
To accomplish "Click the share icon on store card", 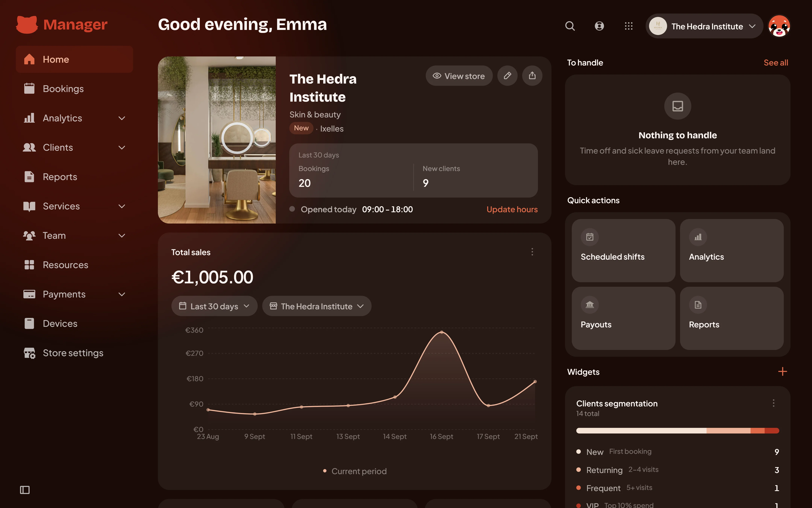I will tap(532, 76).
